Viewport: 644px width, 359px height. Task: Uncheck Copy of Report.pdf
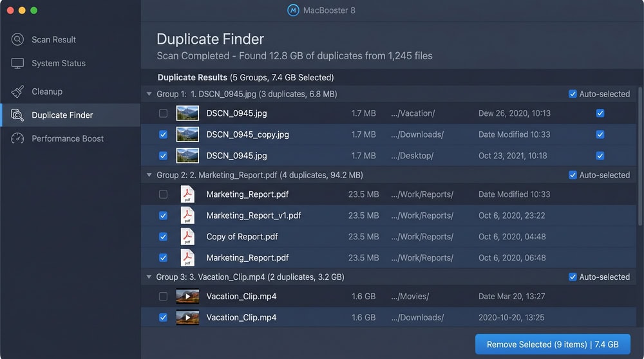pyautogui.click(x=163, y=237)
